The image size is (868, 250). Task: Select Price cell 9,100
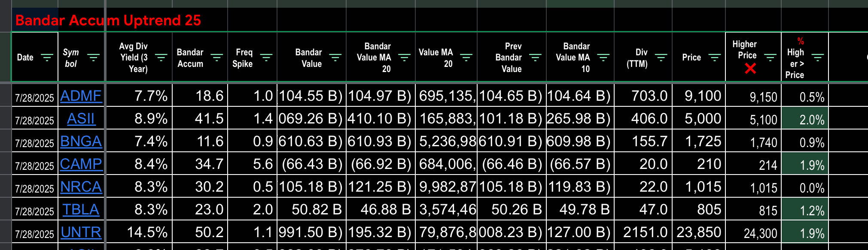pyautogui.click(x=699, y=96)
